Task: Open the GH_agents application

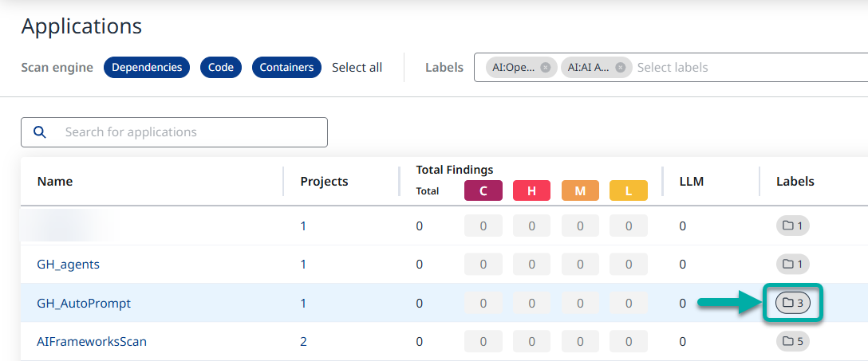Action: click(x=69, y=264)
